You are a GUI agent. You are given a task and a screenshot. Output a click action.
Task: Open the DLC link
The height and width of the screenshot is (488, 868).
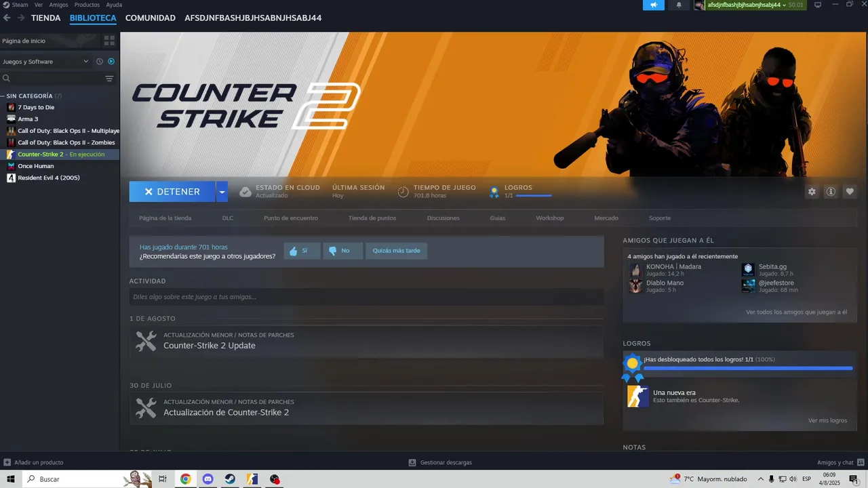click(x=228, y=218)
